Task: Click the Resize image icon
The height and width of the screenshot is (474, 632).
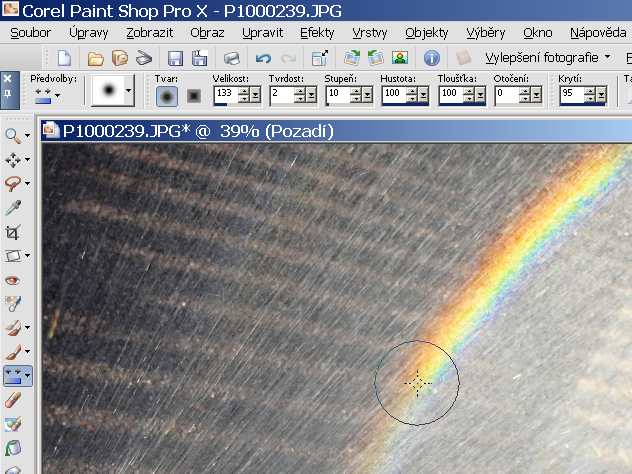Action: 320,58
